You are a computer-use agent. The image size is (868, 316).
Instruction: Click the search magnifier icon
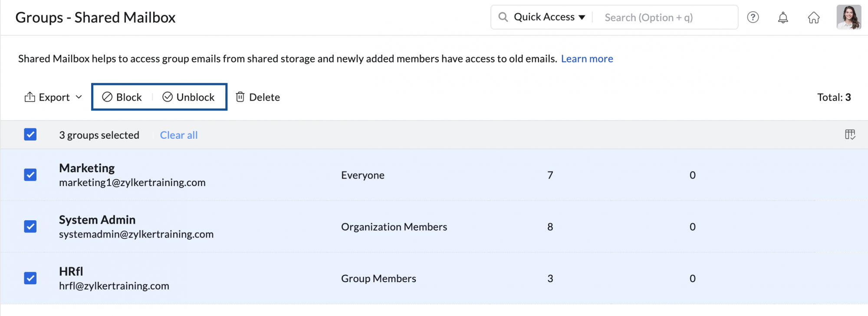pyautogui.click(x=503, y=17)
